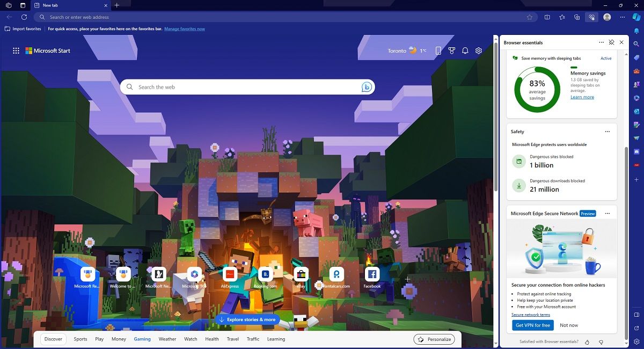This screenshot has height=349, width=644.
Task: Switch to the Gaming feed tab
Action: (x=142, y=339)
